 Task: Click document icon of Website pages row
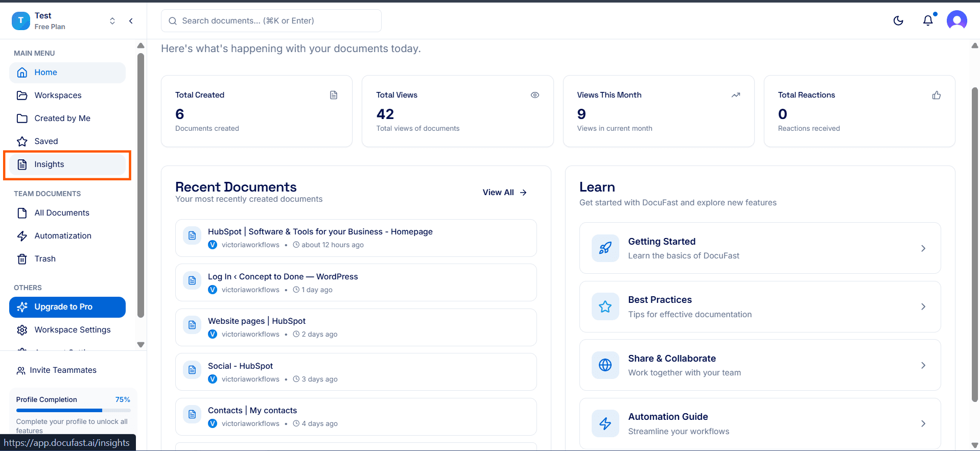pos(192,325)
